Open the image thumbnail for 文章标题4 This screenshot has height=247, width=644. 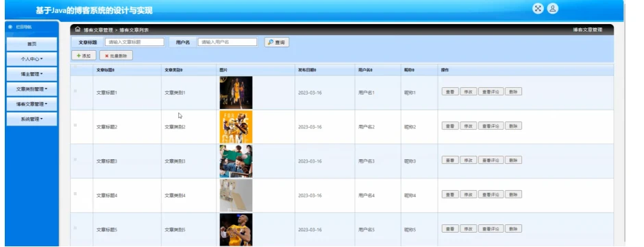click(236, 196)
